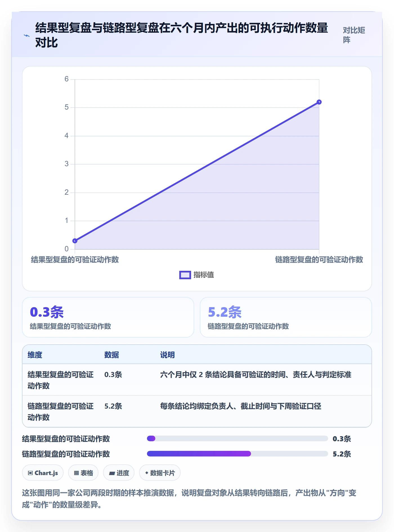Click the description starting 每条结论均绑定负责人

tap(241, 406)
